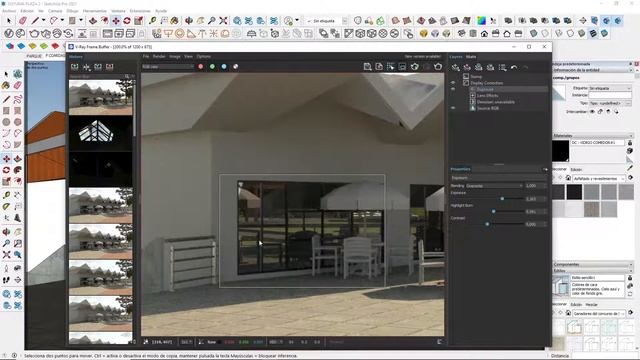Image resolution: width=640 pixels, height=360 pixels.
Task: Select the Lens Effects layer
Action: click(487, 96)
